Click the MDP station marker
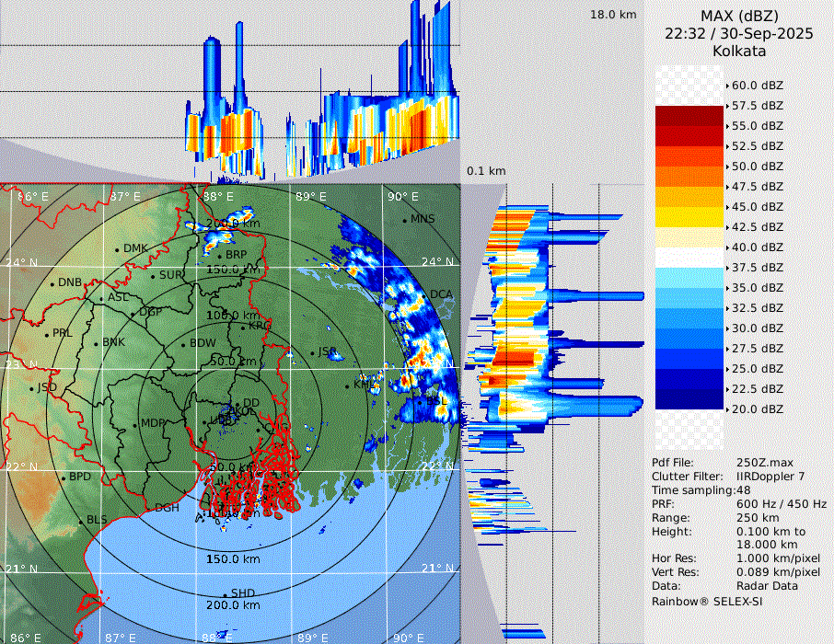 click(x=135, y=424)
